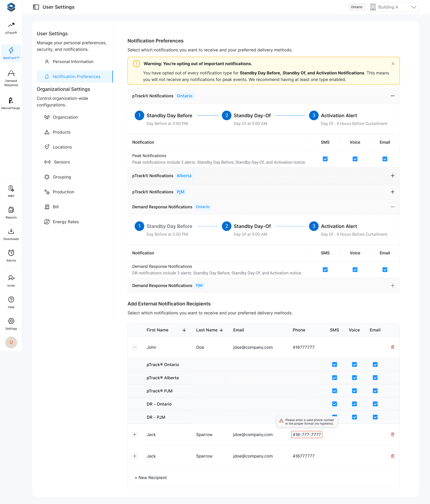The image size is (430, 504).
Task: Toggle the sidebar panel icon beside User Settings
Action: point(36,7)
